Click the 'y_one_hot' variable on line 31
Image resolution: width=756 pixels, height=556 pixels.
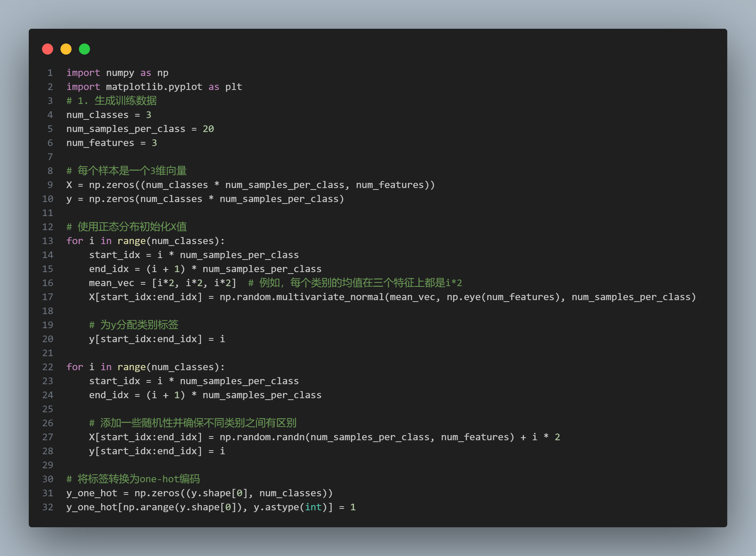click(x=91, y=493)
